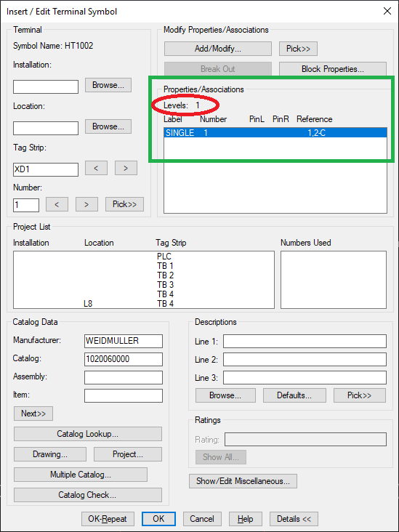Click into the Tag Strip XD1 field

pyautogui.click(x=46, y=169)
